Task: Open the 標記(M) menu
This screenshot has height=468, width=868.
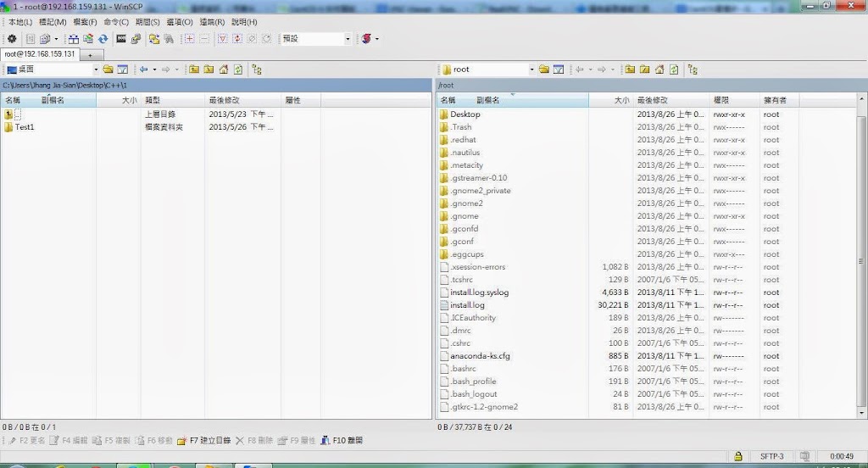Action: tap(53, 22)
